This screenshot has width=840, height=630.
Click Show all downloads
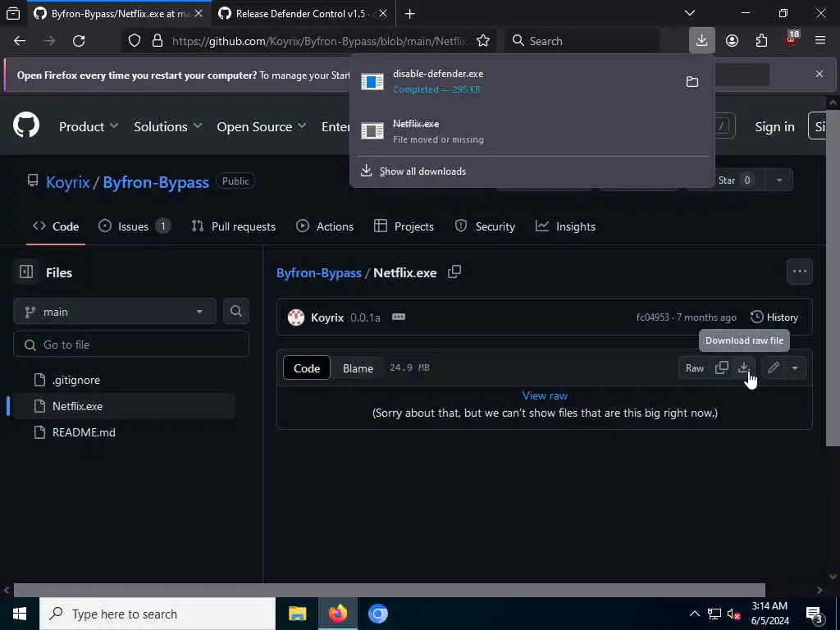pos(422,171)
